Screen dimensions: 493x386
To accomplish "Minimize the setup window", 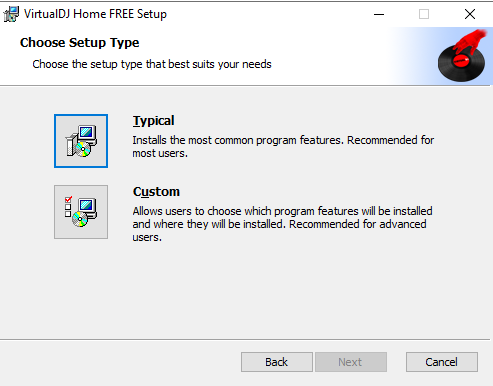I will point(379,14).
